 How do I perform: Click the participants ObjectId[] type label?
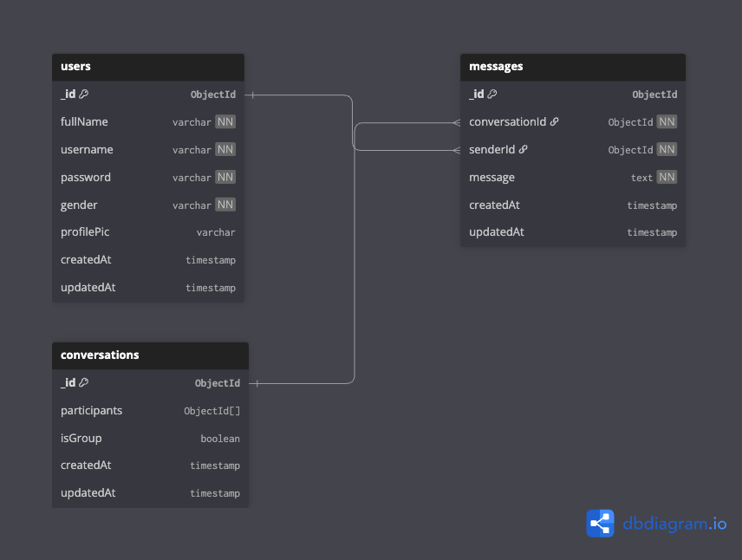212,410
